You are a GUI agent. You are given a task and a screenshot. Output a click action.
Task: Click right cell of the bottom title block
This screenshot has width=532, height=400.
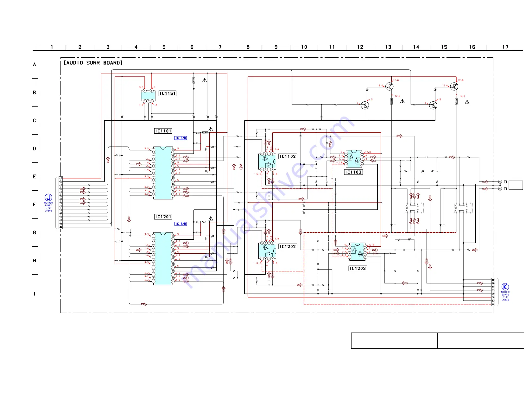coord(481,340)
